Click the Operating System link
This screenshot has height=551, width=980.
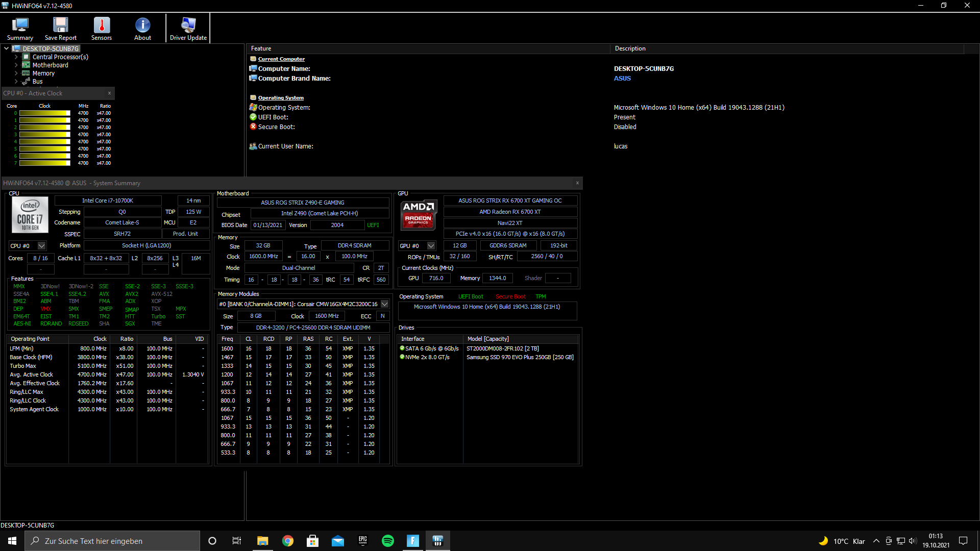281,97
